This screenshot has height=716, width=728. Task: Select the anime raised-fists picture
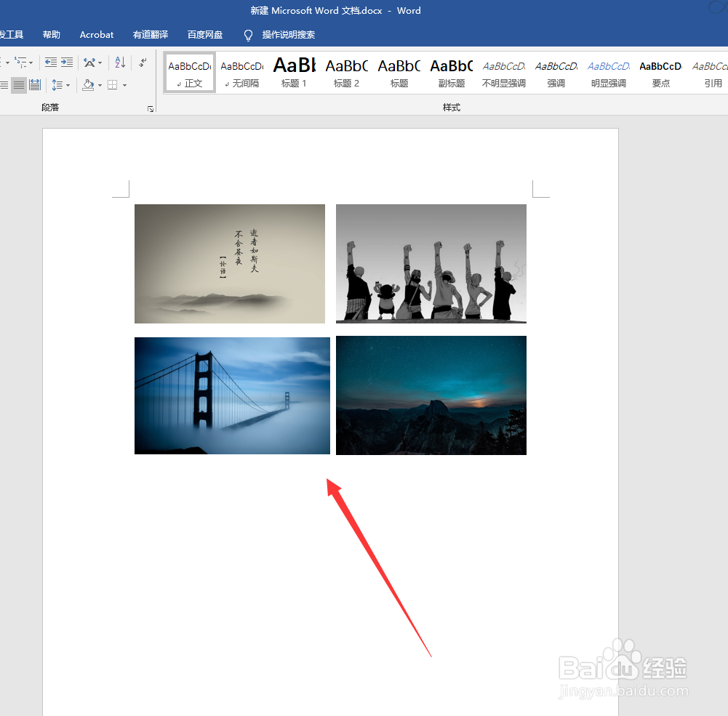tap(431, 264)
